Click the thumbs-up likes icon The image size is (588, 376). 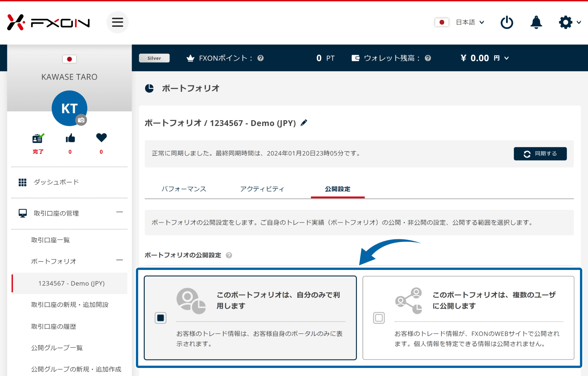pos(70,138)
